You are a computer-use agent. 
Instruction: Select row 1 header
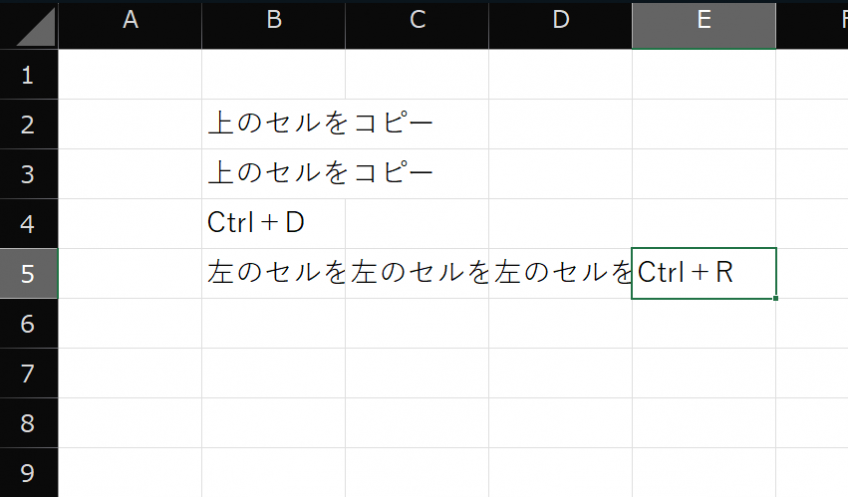tap(28, 75)
